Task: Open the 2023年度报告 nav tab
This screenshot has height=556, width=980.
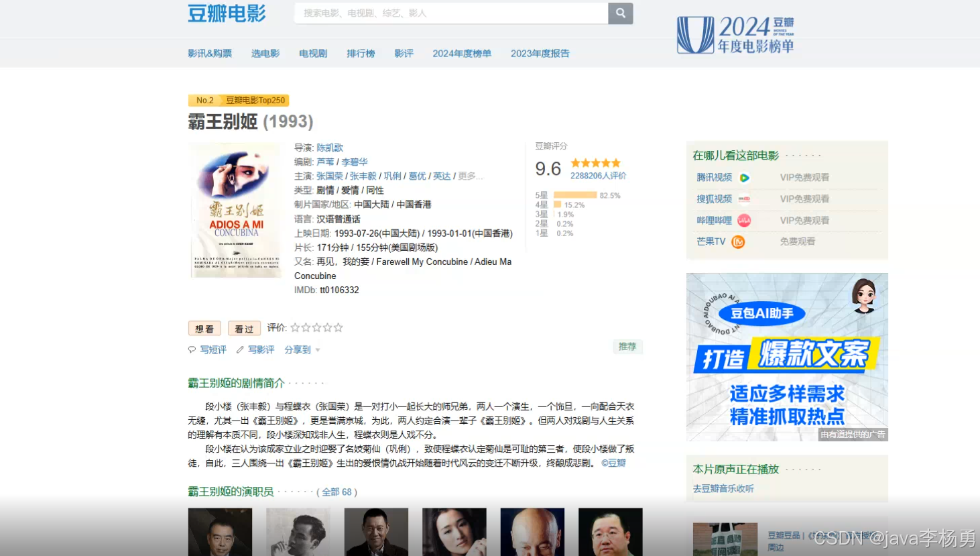Action: pyautogui.click(x=540, y=53)
